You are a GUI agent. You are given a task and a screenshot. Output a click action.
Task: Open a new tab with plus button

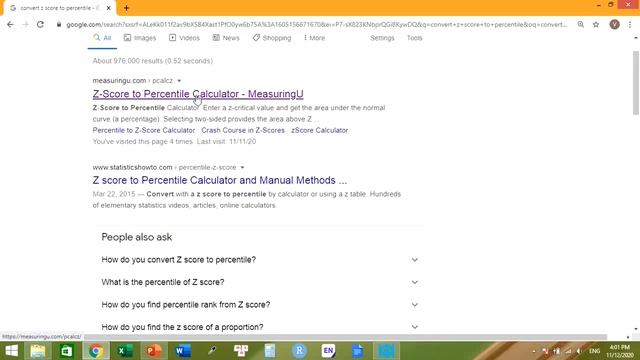click(126, 8)
